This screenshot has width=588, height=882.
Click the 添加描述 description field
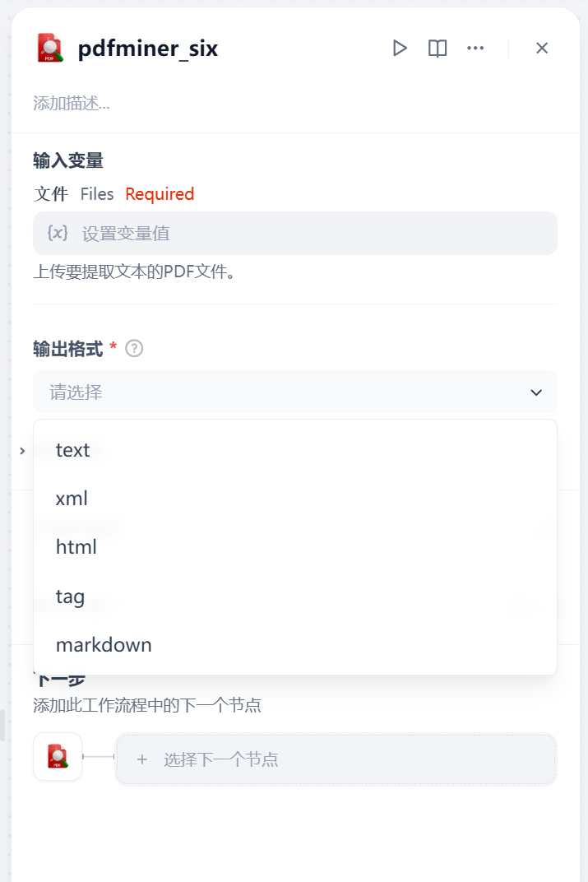coord(72,104)
